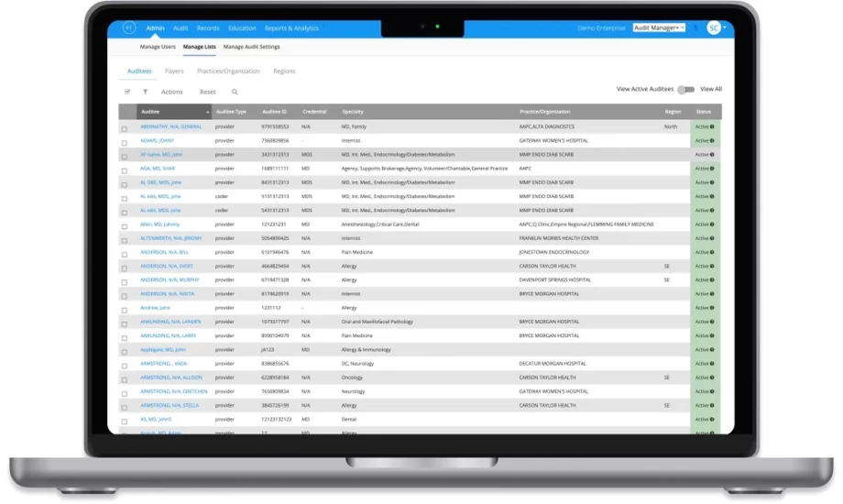
Task: Open the Audit menu
Action: [181, 28]
